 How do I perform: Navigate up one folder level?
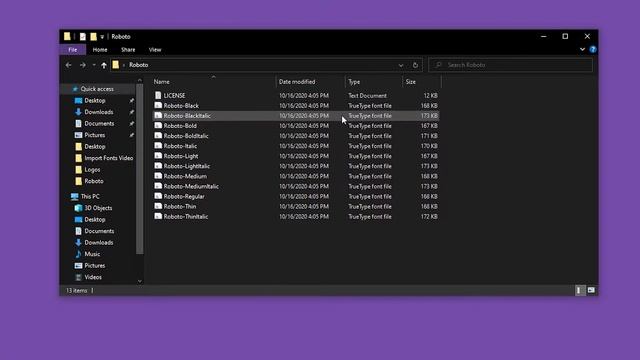tap(104, 65)
